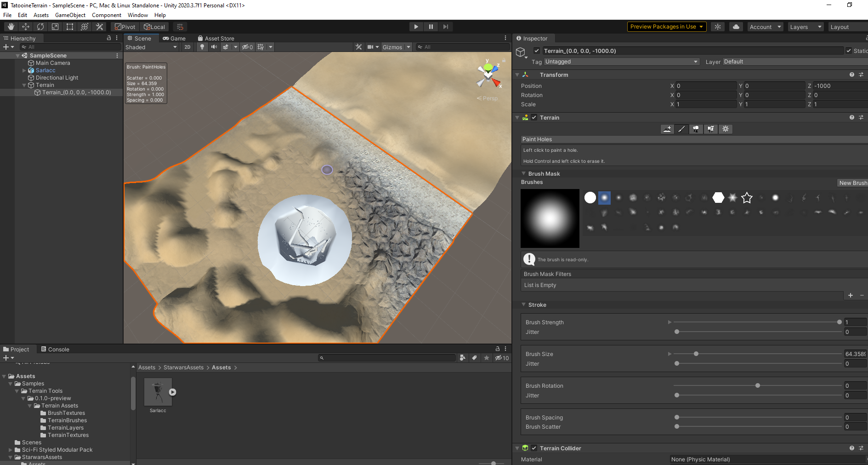The width and height of the screenshot is (868, 465).
Task: Select Create Neighbor Terrains tool
Action: click(667, 129)
